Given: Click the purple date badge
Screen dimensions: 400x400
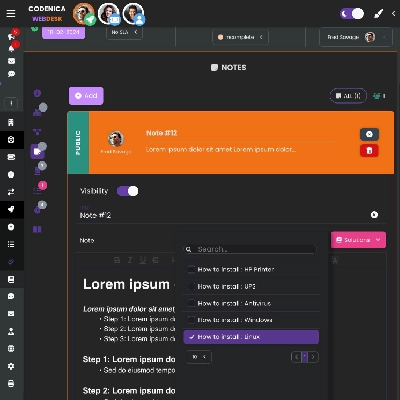Looking at the screenshot, I should 63,32.
